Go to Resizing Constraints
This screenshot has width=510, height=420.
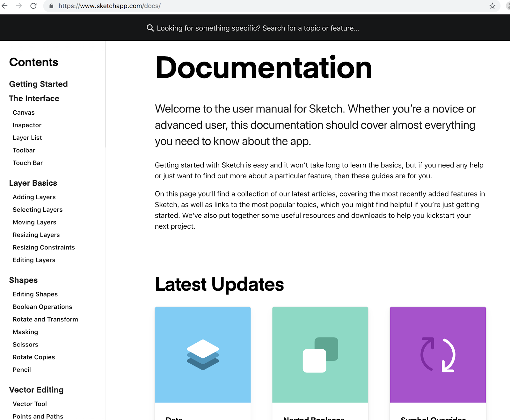point(44,247)
